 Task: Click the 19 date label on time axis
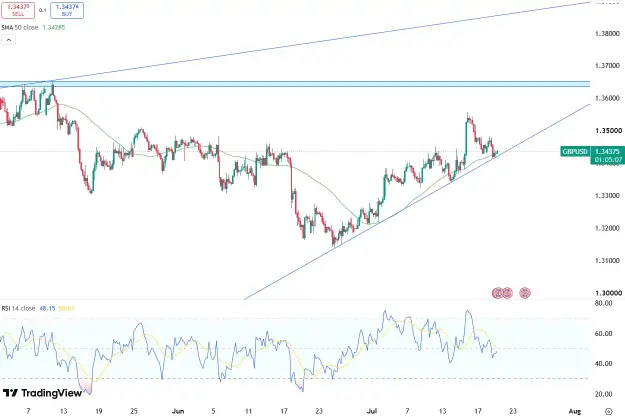99,411
